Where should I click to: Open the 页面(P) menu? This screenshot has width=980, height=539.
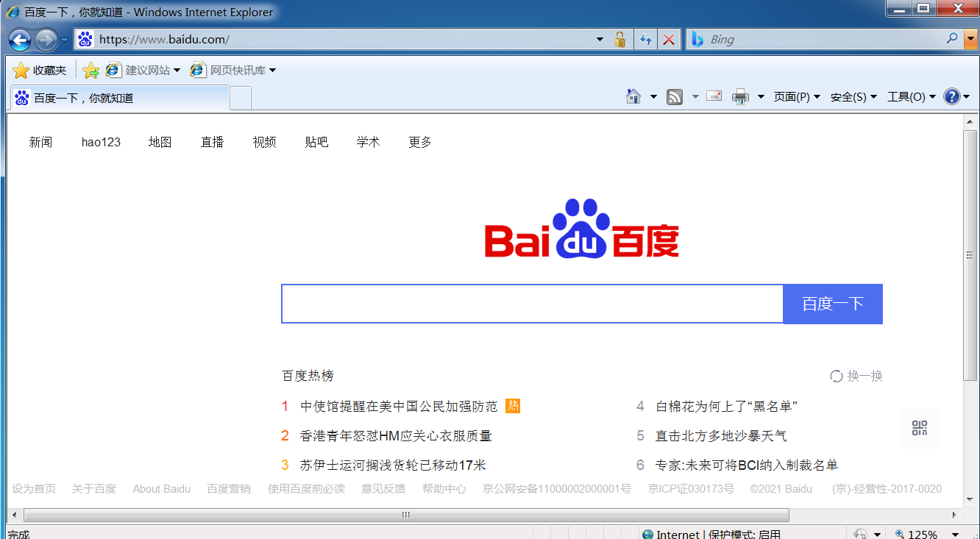[x=797, y=97]
